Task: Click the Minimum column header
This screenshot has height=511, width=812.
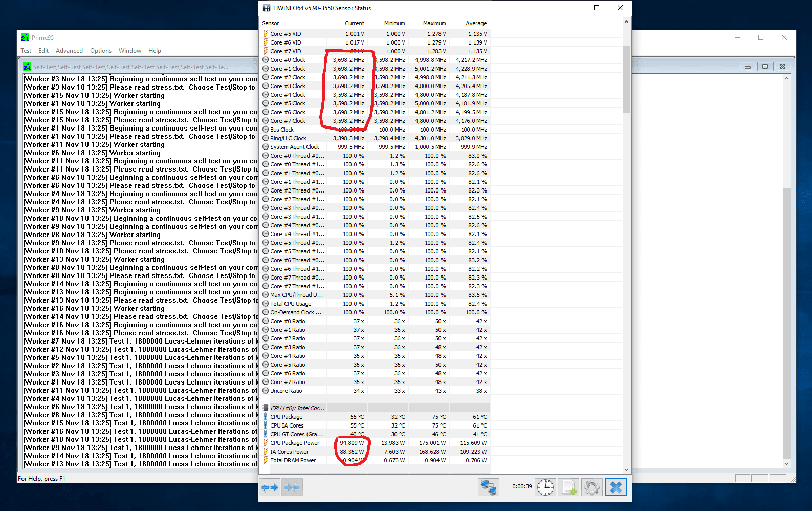Action: (x=387, y=23)
